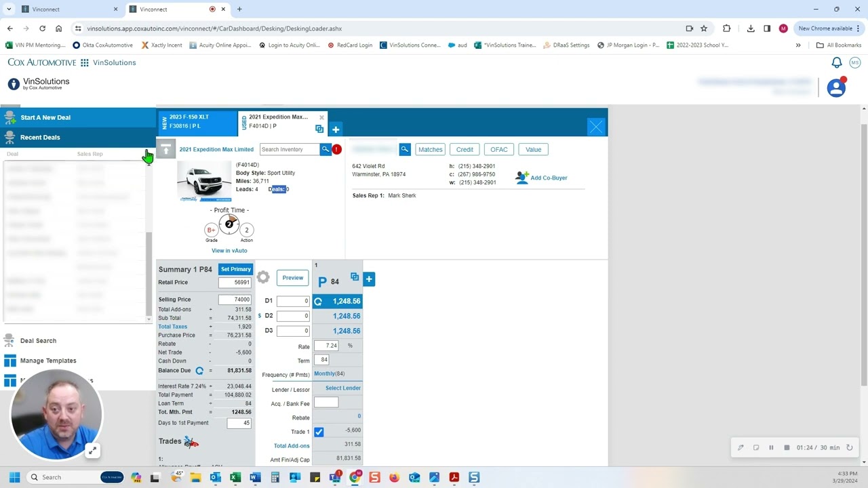Screen dimensions: 868x488
Task: Click the Action 2 circle
Action: pyautogui.click(x=246, y=230)
